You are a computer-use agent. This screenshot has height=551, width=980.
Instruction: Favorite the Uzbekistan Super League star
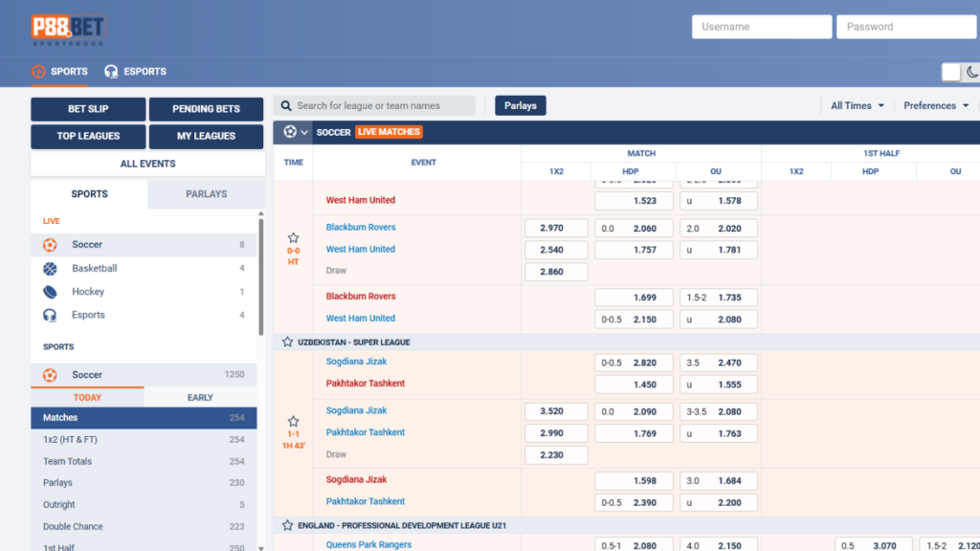287,342
